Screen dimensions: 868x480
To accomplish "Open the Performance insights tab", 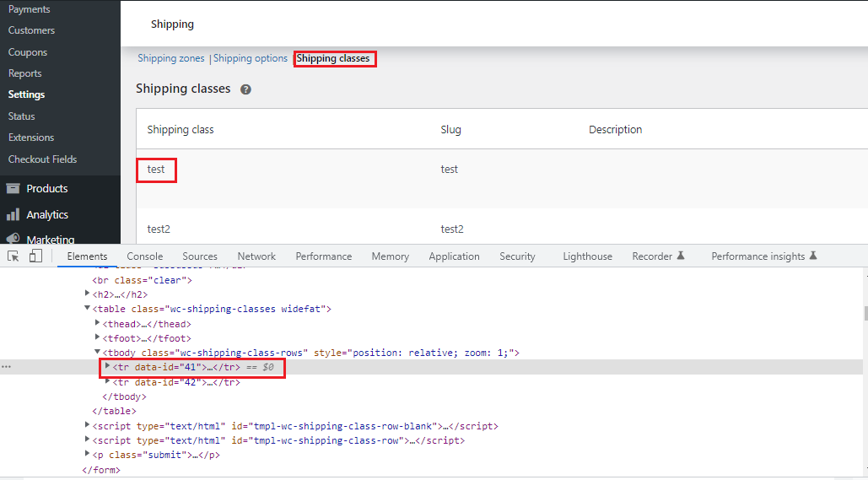I will (757, 256).
